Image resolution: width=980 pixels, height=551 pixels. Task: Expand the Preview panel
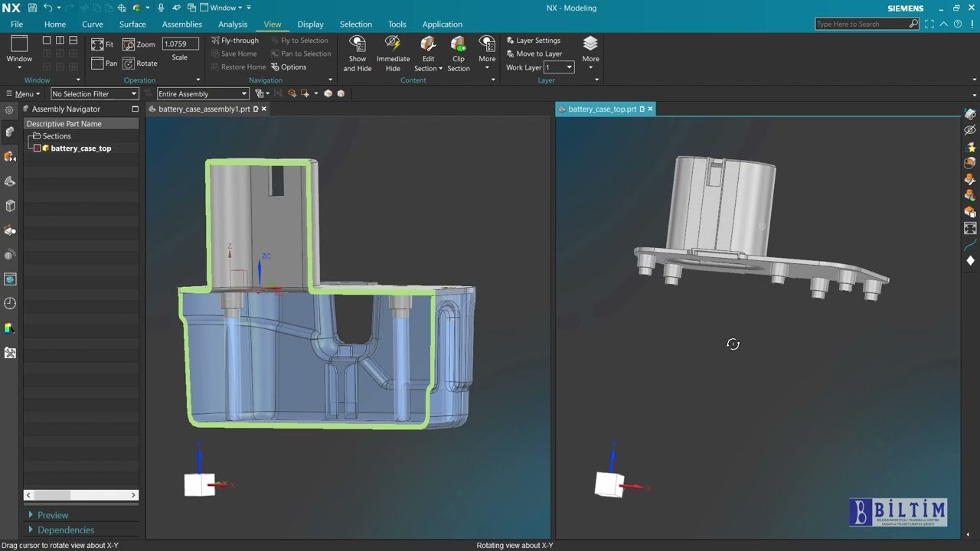click(x=48, y=515)
